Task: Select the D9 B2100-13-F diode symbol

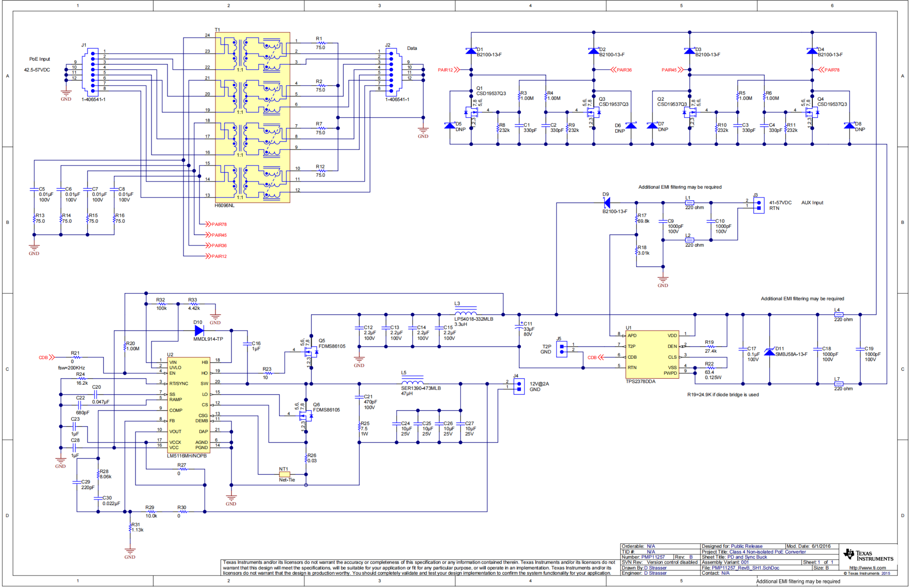Action: [x=606, y=203]
